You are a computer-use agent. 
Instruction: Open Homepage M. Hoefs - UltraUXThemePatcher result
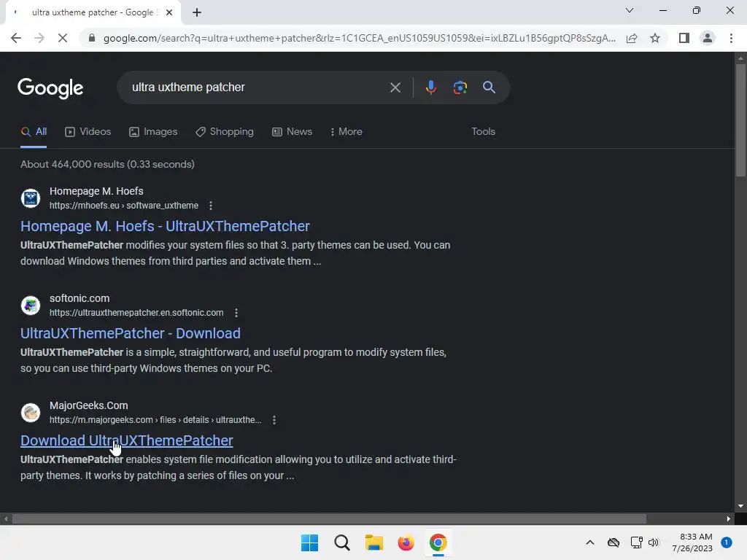(165, 226)
